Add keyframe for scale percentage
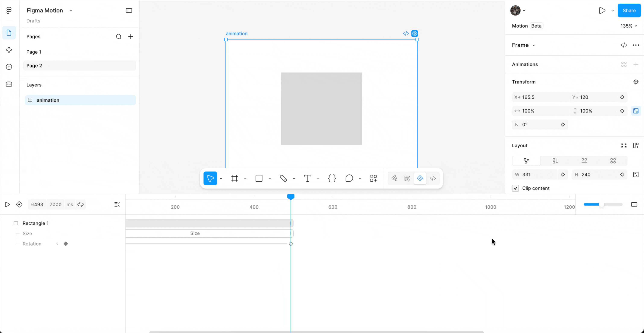Viewport: 644px width, 333px height. coord(622,111)
